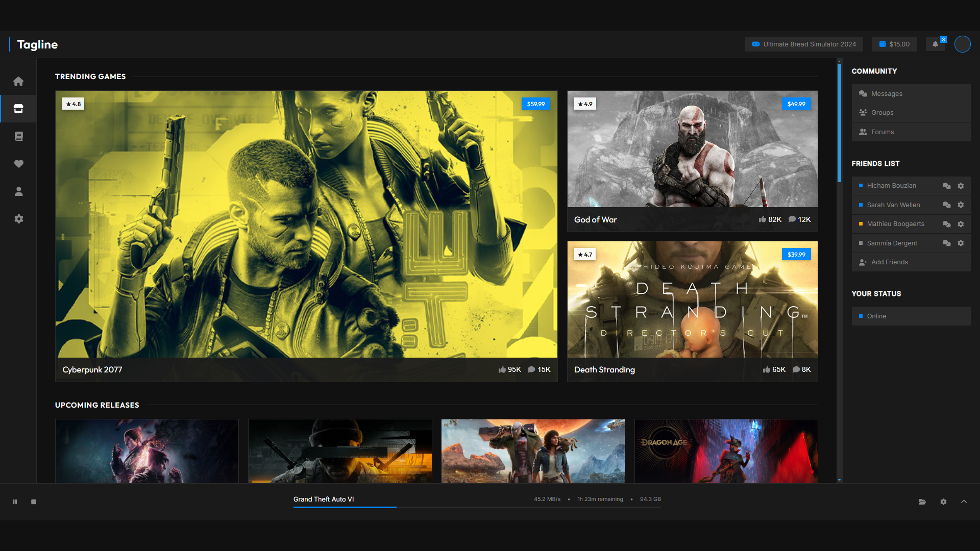980x551 pixels.
Task: Open the sidebar Settings gear icon
Action: (x=18, y=219)
